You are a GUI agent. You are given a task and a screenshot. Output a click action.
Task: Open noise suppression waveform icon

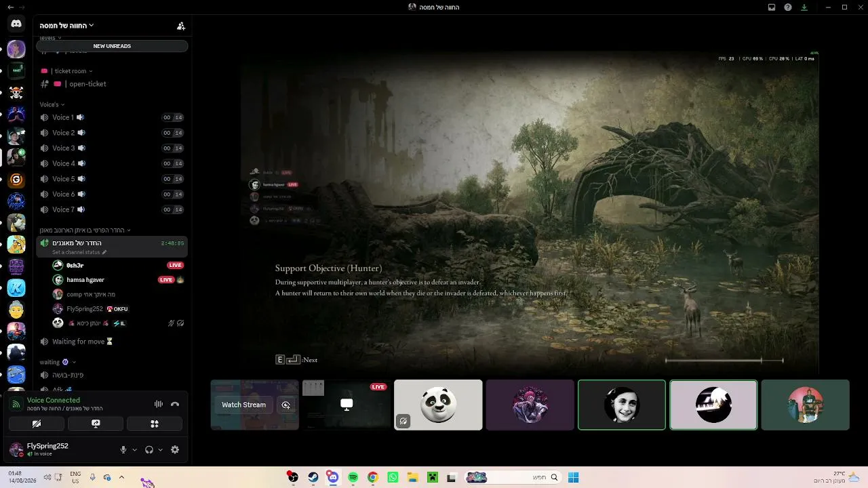(x=159, y=404)
